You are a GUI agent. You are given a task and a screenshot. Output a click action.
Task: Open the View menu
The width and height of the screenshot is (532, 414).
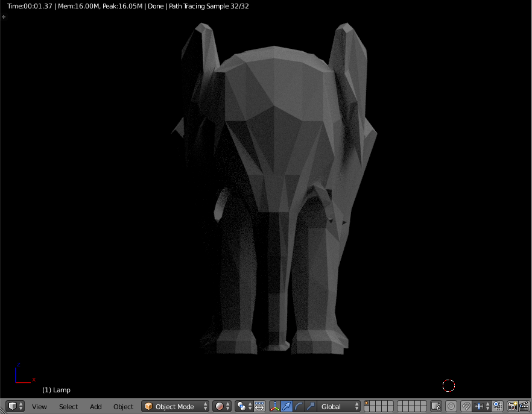click(39, 407)
